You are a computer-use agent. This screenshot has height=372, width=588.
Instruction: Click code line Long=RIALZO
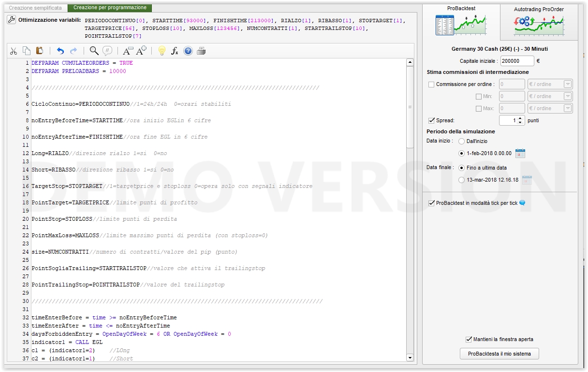pos(50,153)
